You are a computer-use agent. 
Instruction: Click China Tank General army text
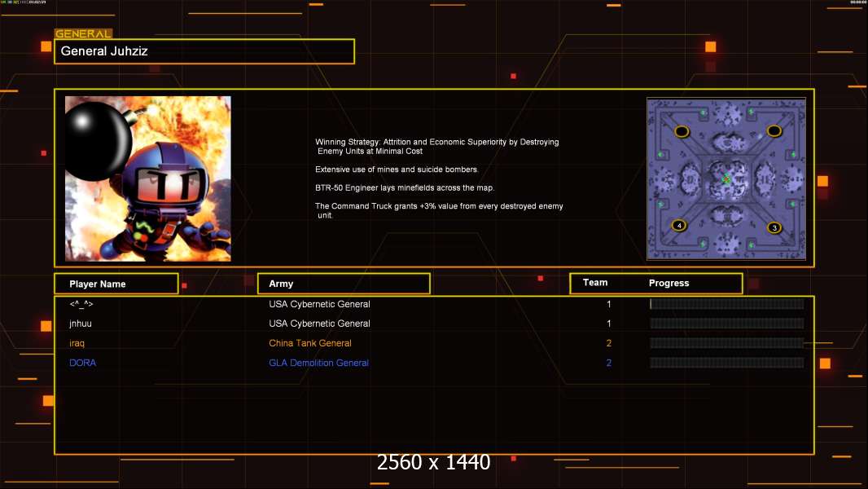(310, 343)
